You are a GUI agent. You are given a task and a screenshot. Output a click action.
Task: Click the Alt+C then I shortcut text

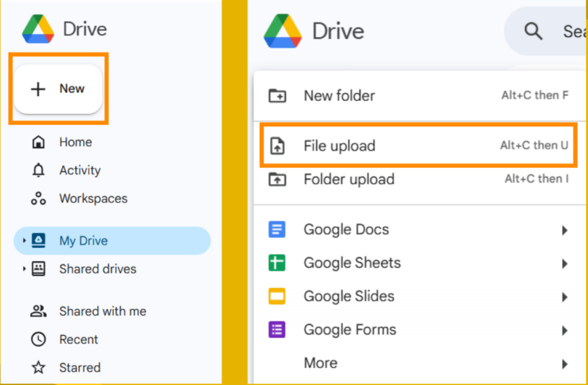[x=537, y=179]
